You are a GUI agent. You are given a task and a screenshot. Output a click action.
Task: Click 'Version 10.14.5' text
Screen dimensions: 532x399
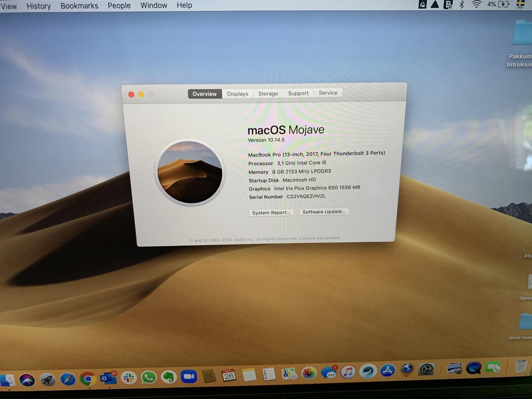pos(266,140)
